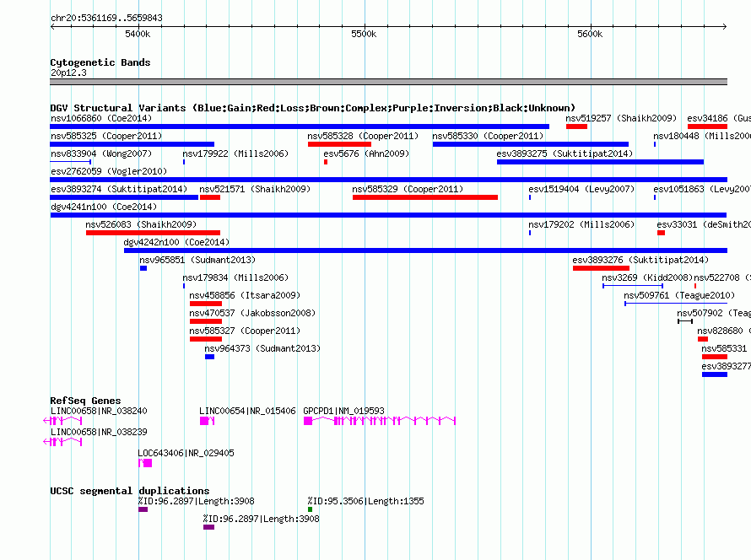This screenshot has height=560, width=751.
Task: Select the 20p12.3 cytogenetic band bar
Action: (388, 82)
